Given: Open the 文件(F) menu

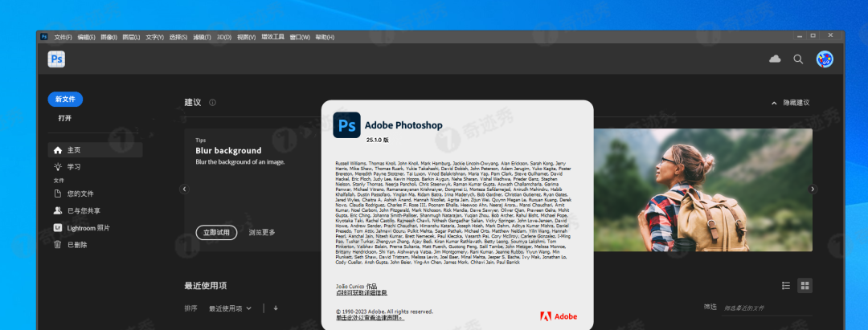Looking at the screenshot, I should tap(63, 37).
